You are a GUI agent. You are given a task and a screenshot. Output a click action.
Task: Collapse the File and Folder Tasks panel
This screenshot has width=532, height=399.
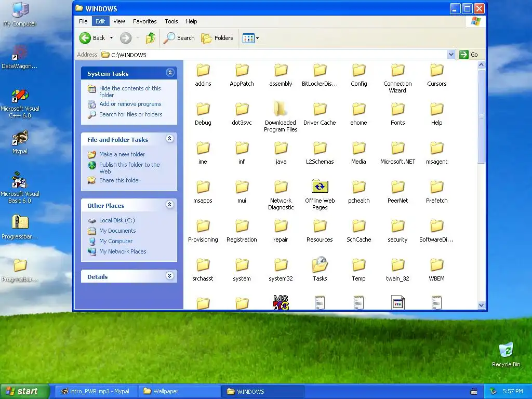tap(170, 139)
